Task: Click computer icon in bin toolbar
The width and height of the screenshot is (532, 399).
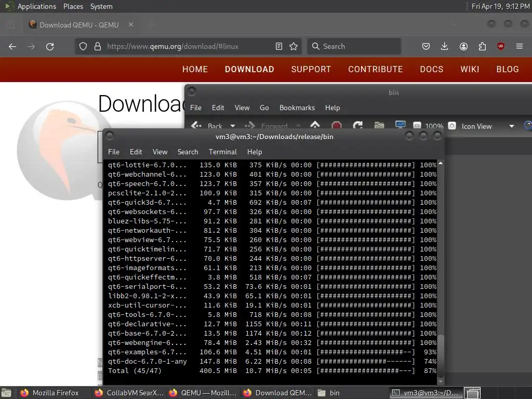Action: click(401, 125)
